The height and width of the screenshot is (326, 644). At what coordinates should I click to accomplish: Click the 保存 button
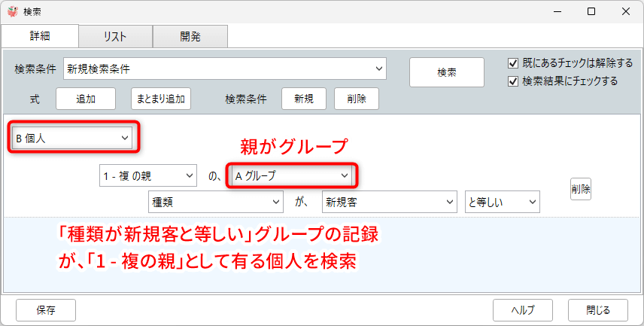point(45,309)
